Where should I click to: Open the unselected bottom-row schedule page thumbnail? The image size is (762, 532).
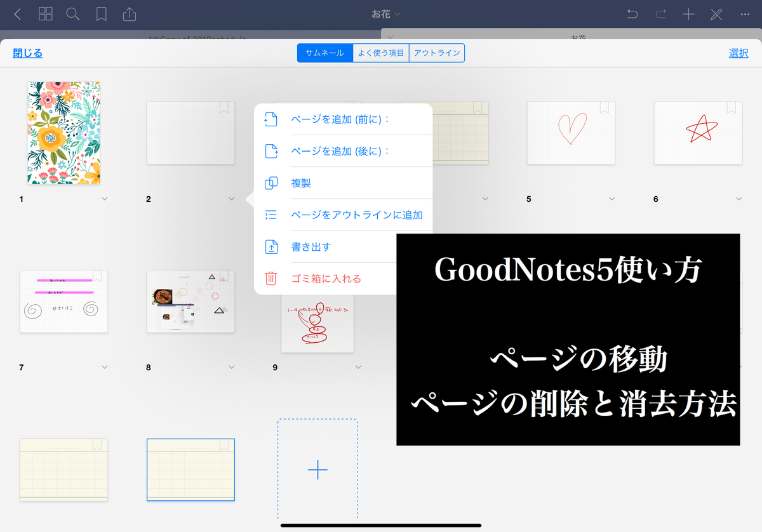pyautogui.click(x=63, y=469)
